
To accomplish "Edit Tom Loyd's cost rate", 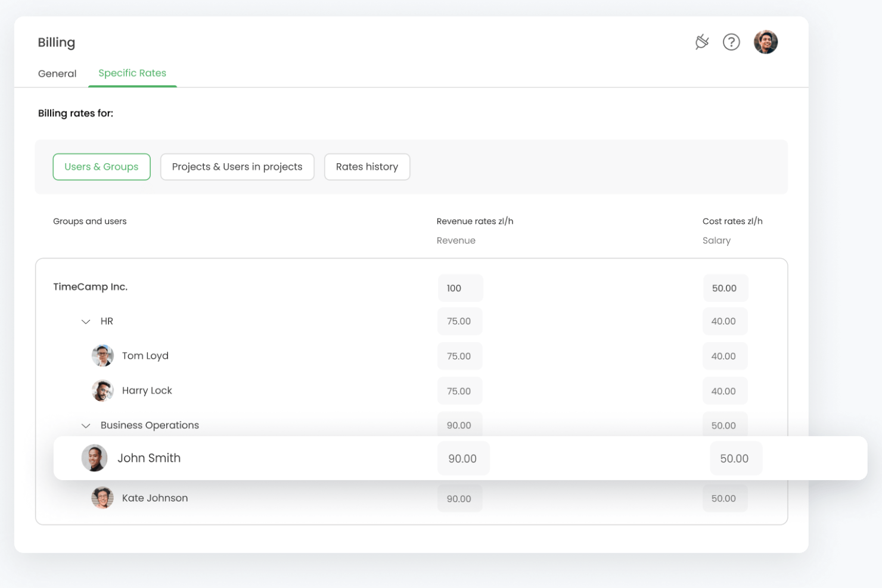I will (x=725, y=356).
